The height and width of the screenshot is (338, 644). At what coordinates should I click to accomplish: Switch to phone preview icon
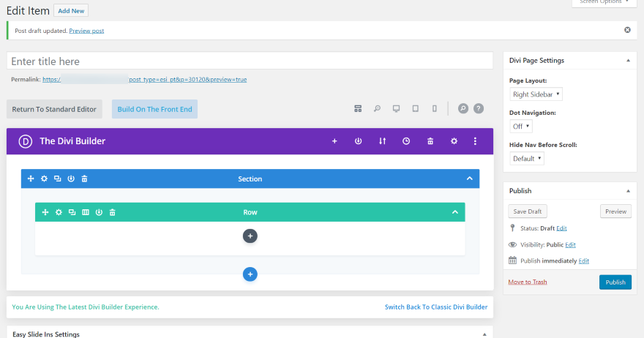pos(434,109)
